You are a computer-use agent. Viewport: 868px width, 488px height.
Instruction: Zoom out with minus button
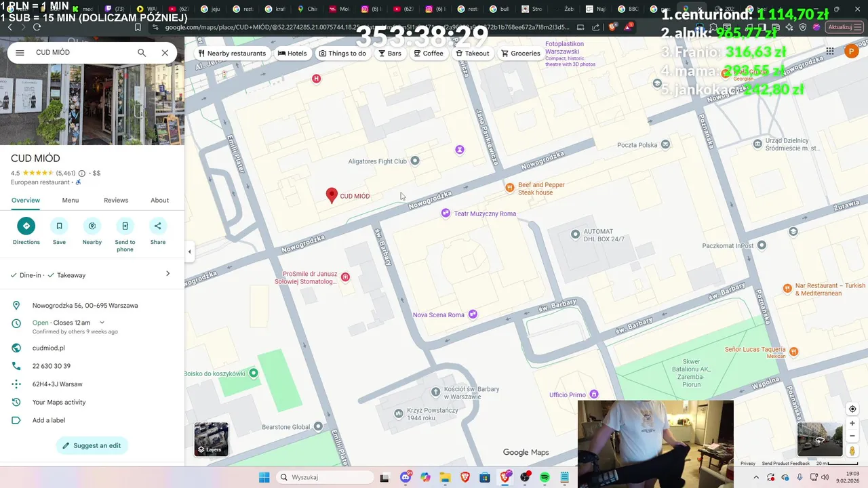(x=852, y=436)
